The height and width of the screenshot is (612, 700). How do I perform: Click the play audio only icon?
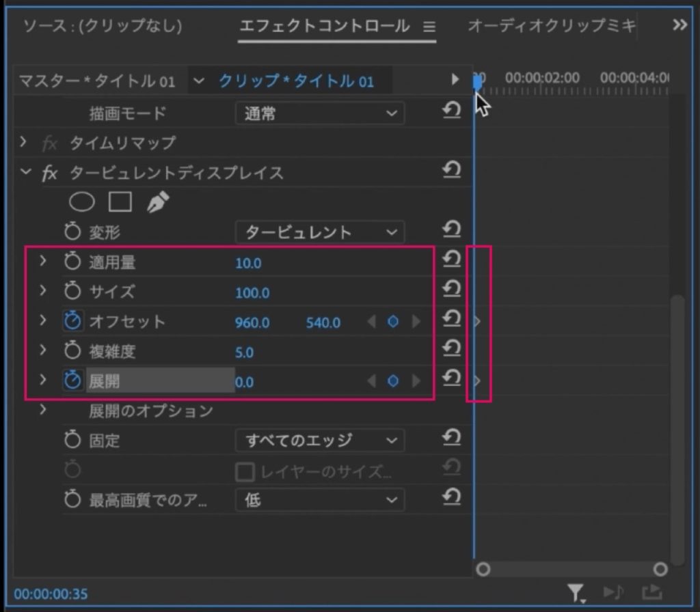[613, 592]
